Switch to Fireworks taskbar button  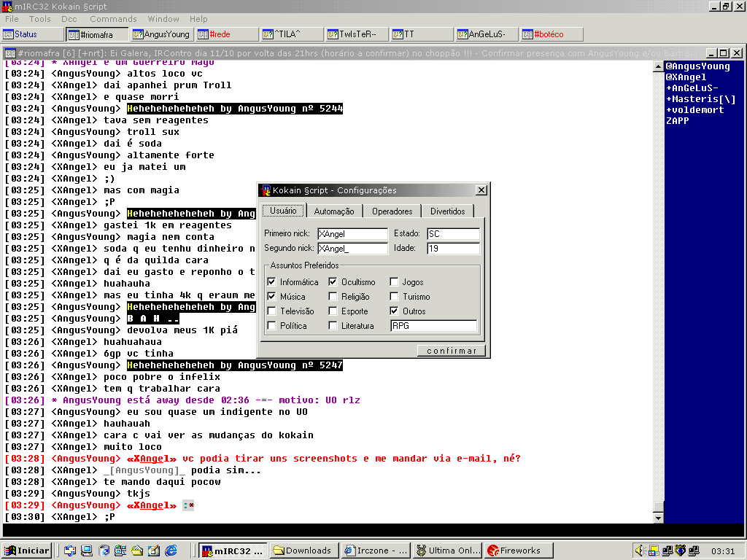[519, 551]
